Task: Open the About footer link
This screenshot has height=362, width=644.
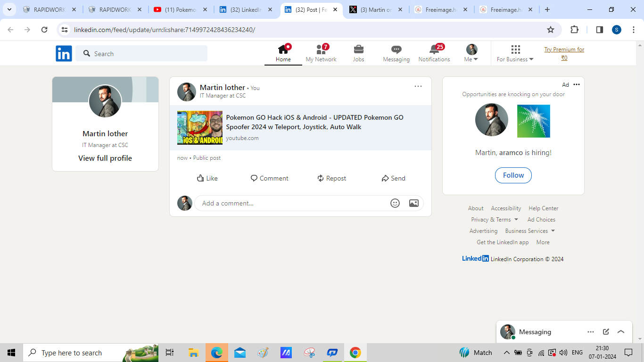Action: [476, 208]
